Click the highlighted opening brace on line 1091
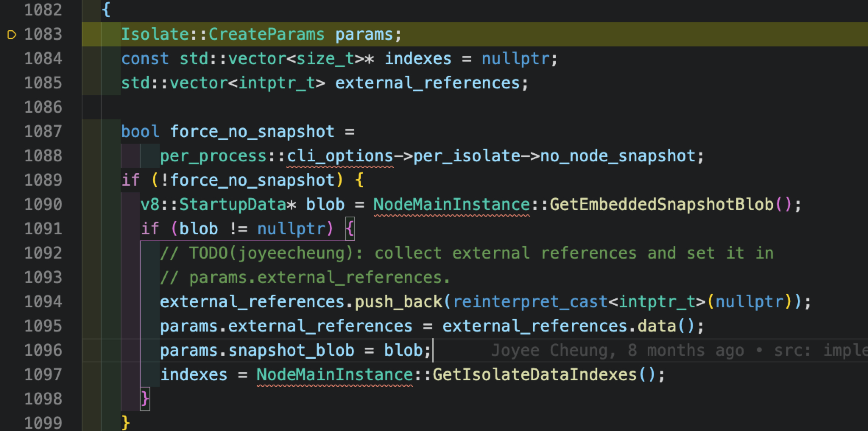Image resolution: width=868 pixels, height=431 pixels. [350, 229]
